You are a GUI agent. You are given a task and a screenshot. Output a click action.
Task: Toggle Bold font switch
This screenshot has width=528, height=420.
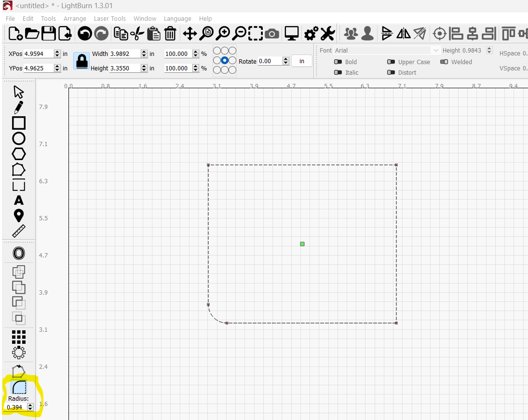pos(338,62)
